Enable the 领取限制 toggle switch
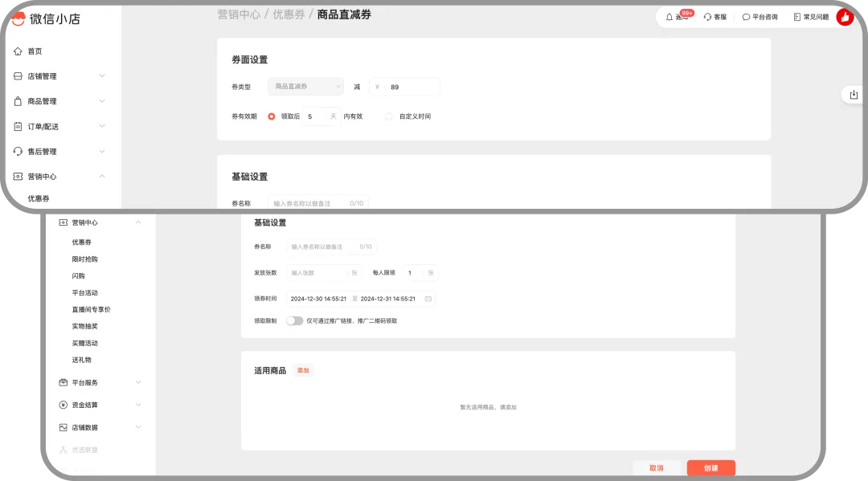Screen dimensions: 868x481 pyautogui.click(x=294, y=320)
